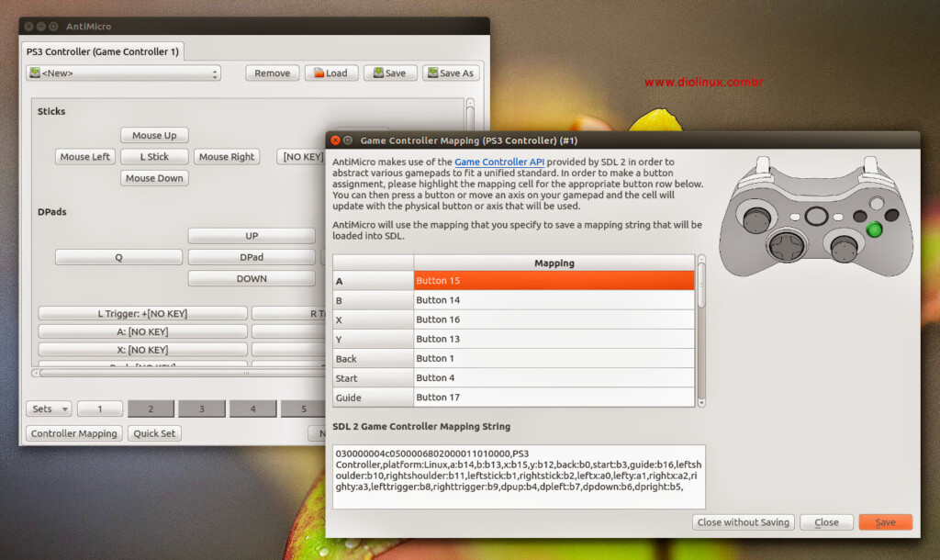940x560 pixels.
Task: Click the green A button on controller image
Action: tap(876, 229)
